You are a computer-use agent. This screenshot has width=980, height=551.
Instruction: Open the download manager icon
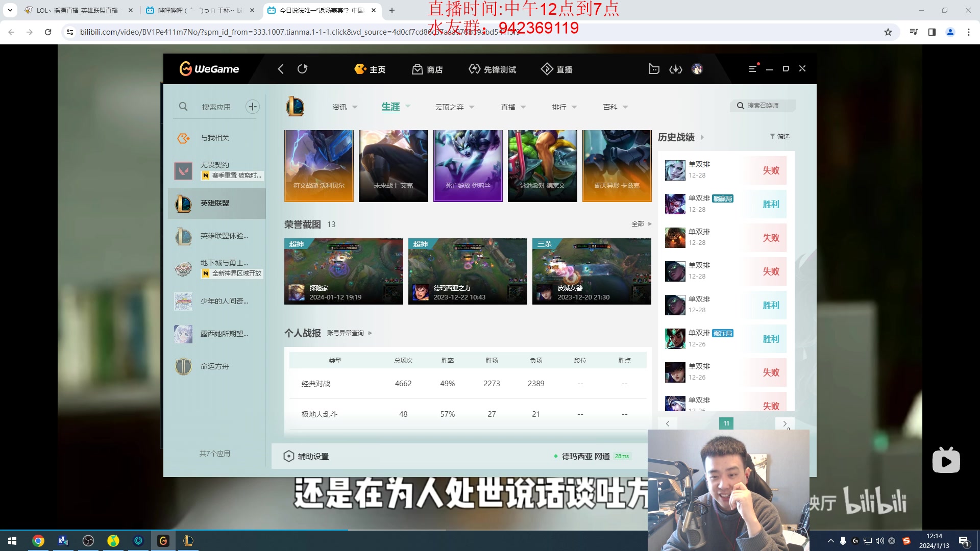pos(676,69)
